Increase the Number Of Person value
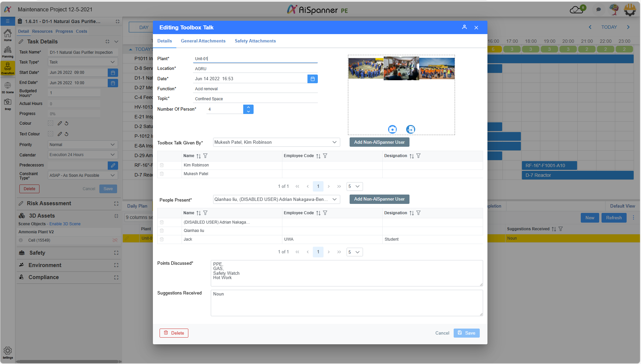The height and width of the screenshot is (364, 641). pos(248,107)
